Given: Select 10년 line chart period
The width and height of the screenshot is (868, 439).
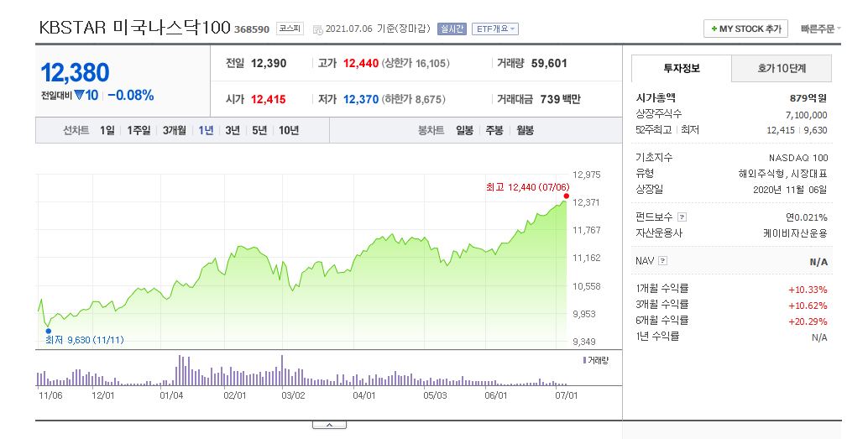Looking at the screenshot, I should [289, 131].
